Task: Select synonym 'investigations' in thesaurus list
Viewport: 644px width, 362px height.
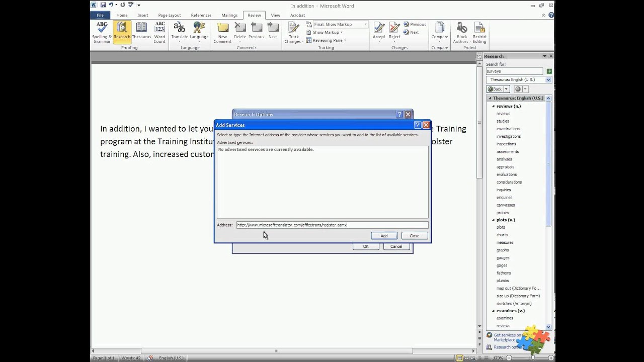Action: click(x=509, y=136)
